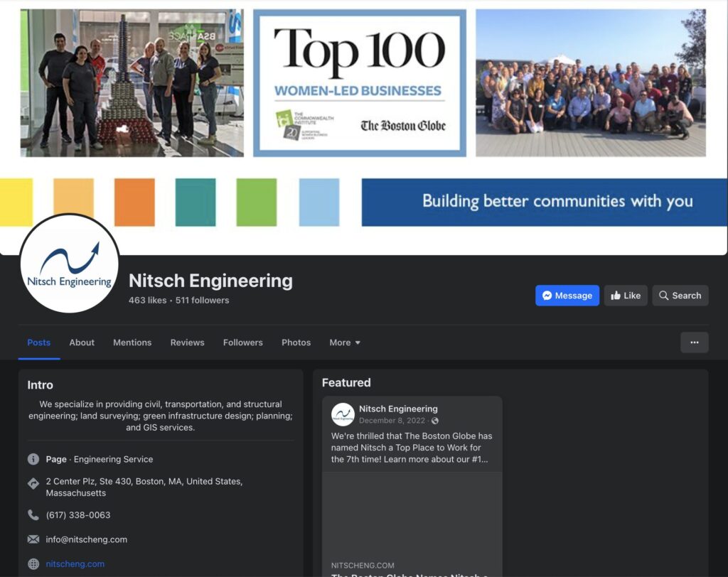This screenshot has height=577, width=728.
Task: Open the About tab
Action: (82, 343)
